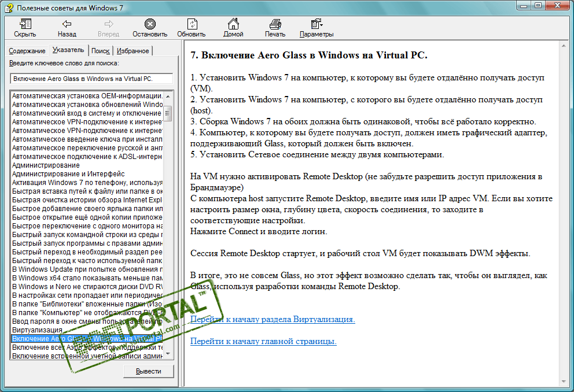Open the Поиск tab
This screenshot has height=392, width=574.
(x=101, y=51)
